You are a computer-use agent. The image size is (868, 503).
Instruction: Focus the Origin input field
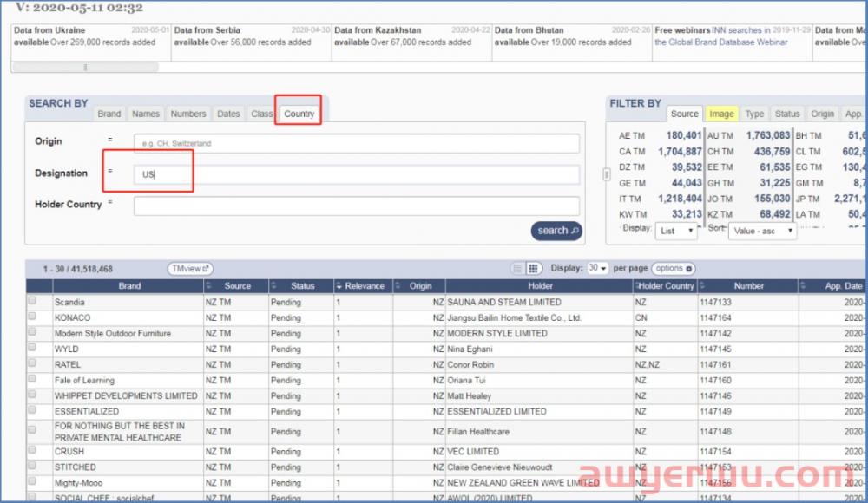(x=357, y=143)
